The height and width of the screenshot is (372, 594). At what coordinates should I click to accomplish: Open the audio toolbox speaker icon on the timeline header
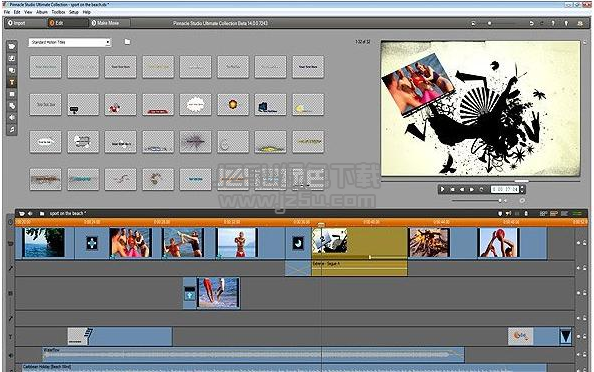coord(30,214)
